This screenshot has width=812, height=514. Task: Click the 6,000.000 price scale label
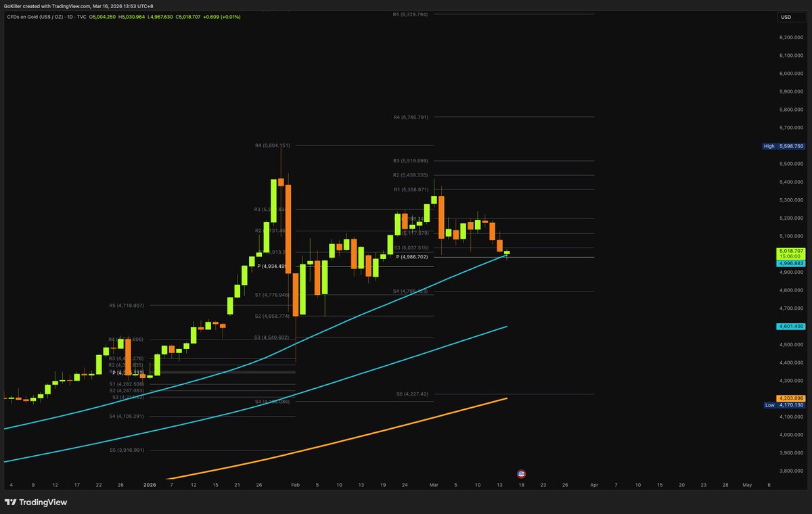(x=790, y=73)
